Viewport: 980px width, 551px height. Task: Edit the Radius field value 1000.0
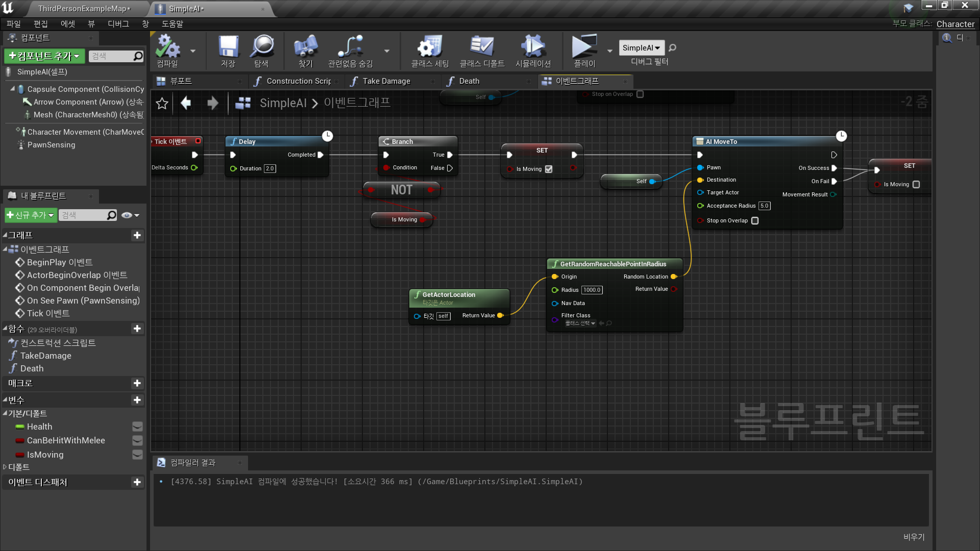[x=592, y=289]
